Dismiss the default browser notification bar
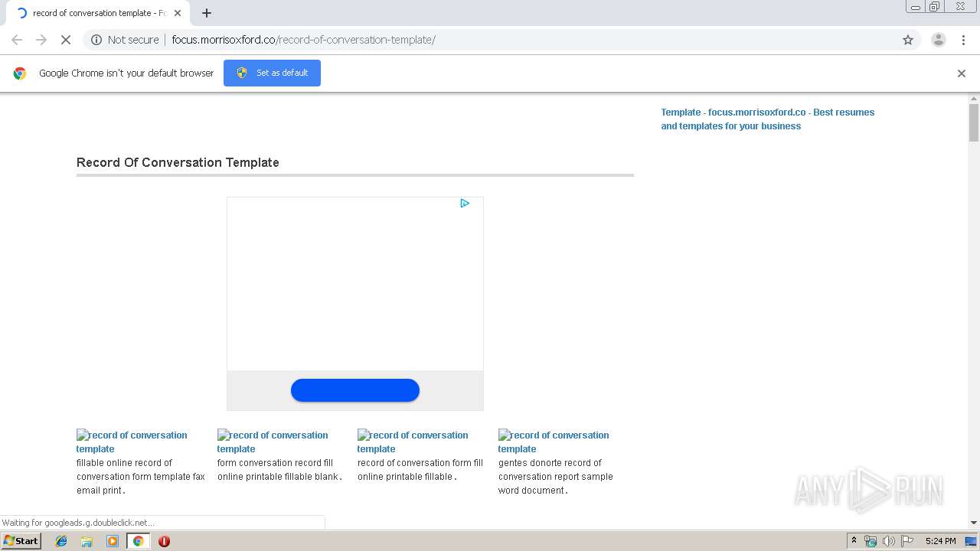The height and width of the screenshot is (551, 980). point(962,73)
